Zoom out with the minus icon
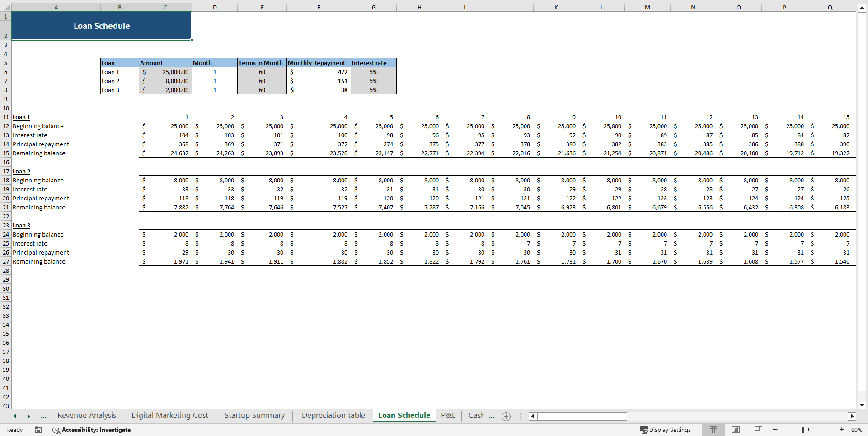 tap(774, 430)
